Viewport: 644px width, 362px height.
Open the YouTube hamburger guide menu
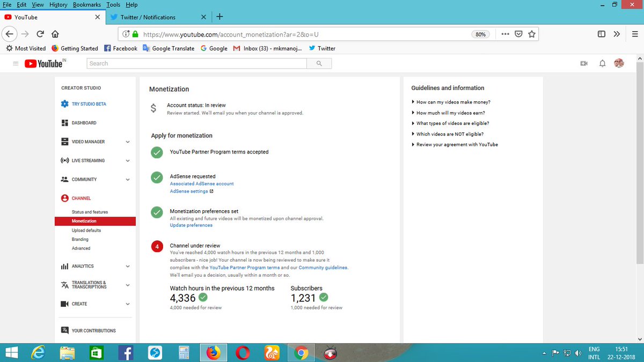[15, 63]
